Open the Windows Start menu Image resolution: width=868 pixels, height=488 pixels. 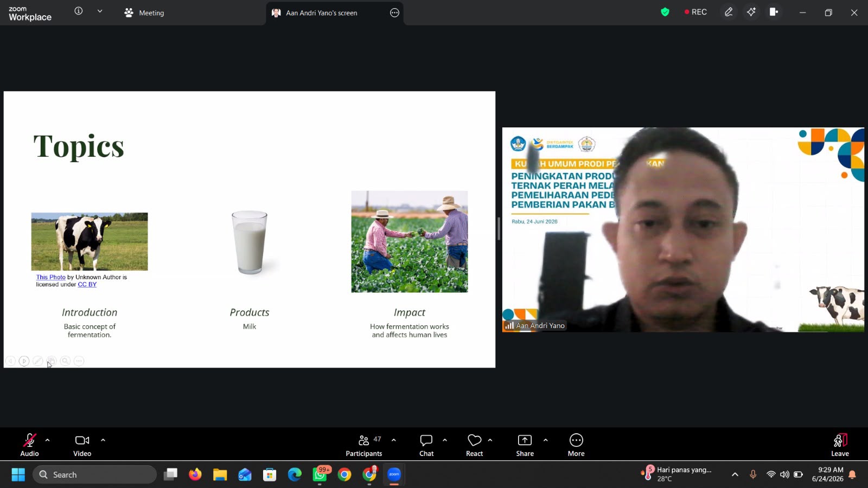tap(18, 474)
